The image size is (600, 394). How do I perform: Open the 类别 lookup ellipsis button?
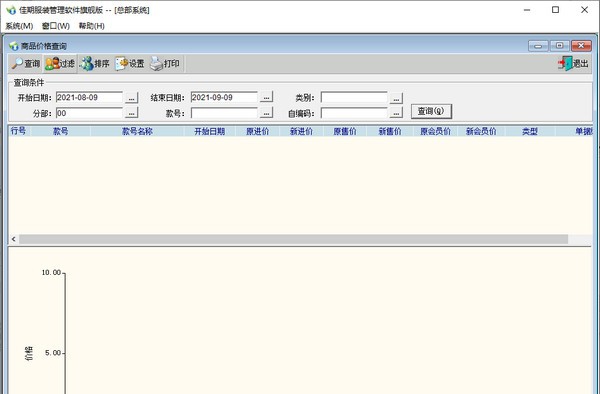[x=396, y=98]
